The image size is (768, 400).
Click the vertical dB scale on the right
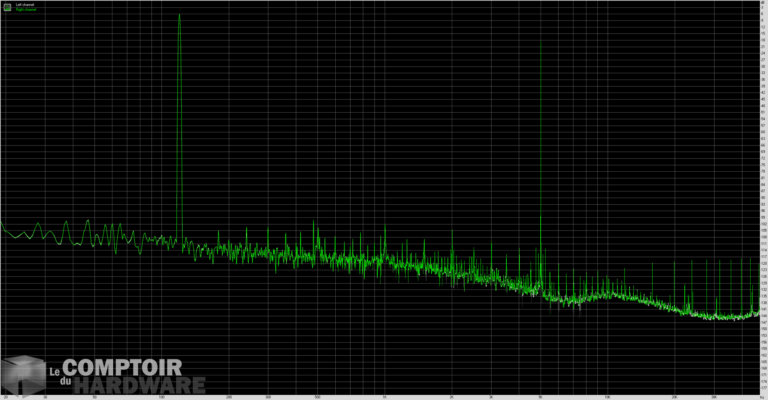click(x=763, y=200)
